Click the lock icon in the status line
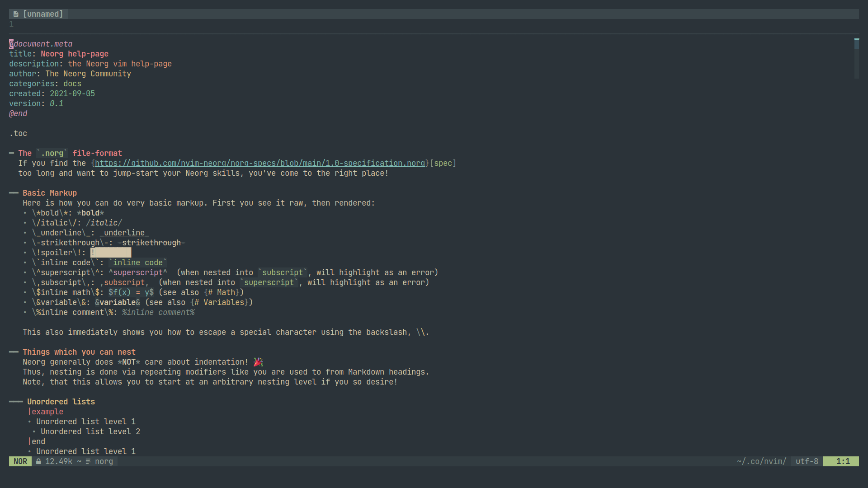The height and width of the screenshot is (488, 868). tap(39, 461)
